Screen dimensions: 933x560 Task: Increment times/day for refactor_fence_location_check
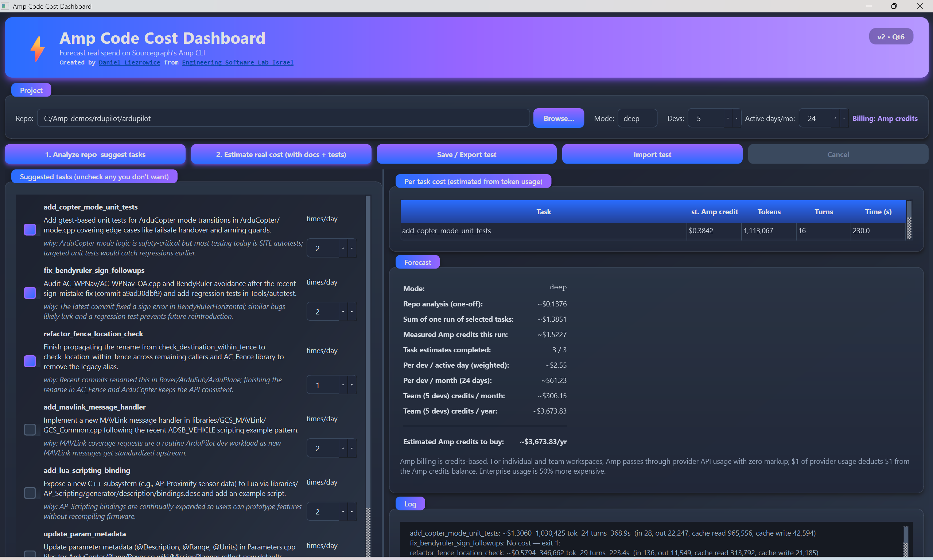(343, 385)
